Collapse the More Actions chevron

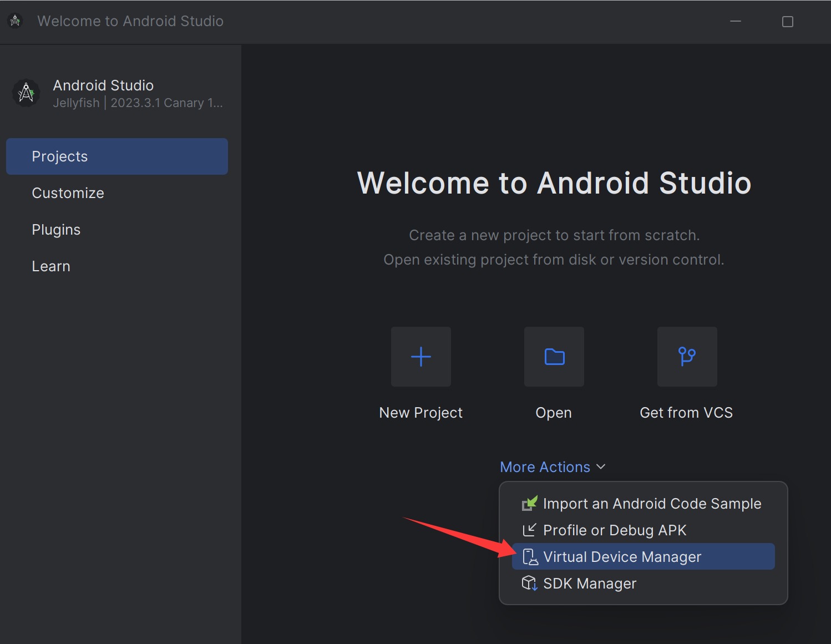(x=601, y=467)
